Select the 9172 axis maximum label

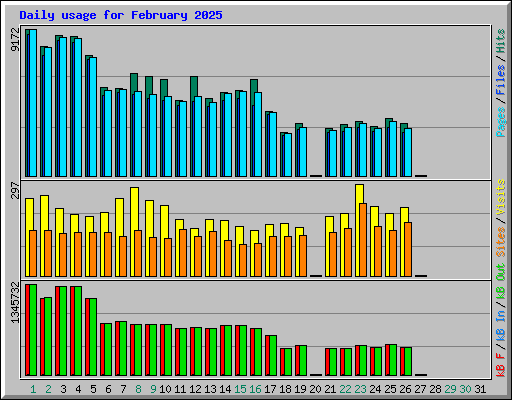tap(15, 39)
